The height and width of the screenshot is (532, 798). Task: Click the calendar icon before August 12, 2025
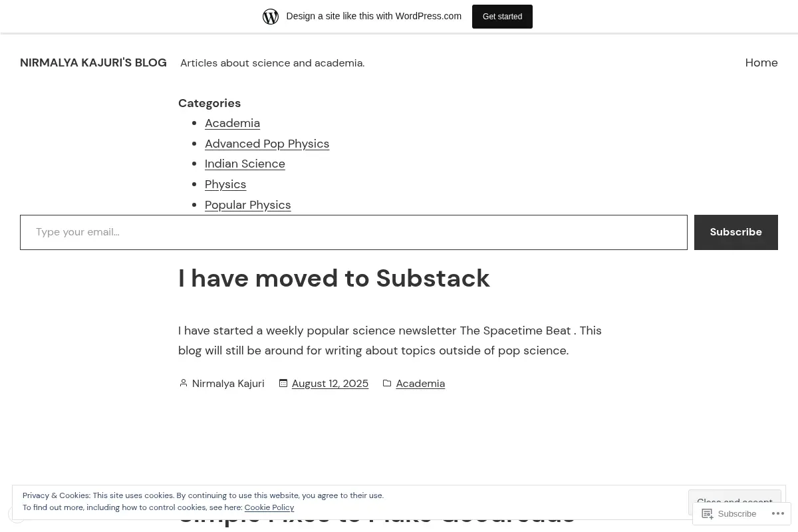tap(283, 383)
